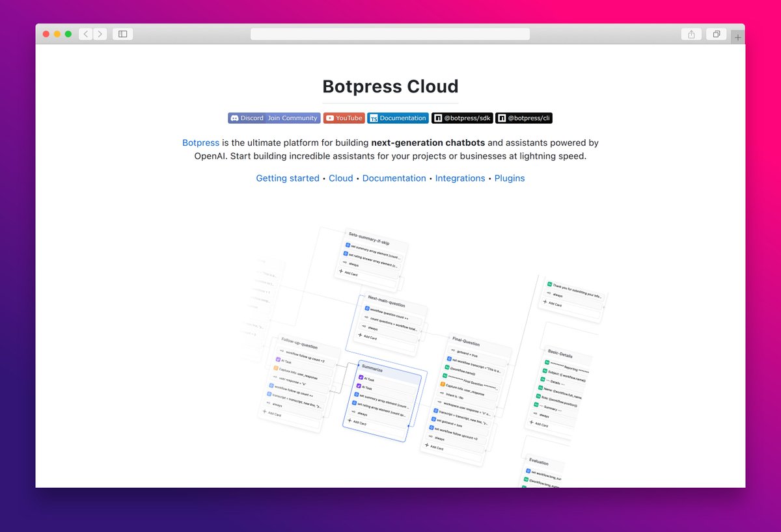781x532 pixels.
Task: Click the tab overview icon
Action: pos(716,34)
